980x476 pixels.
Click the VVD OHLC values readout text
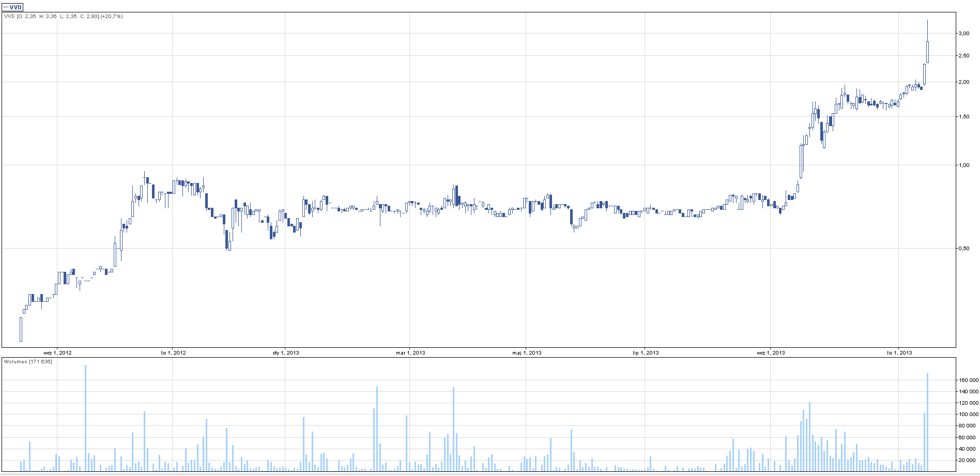(x=63, y=17)
